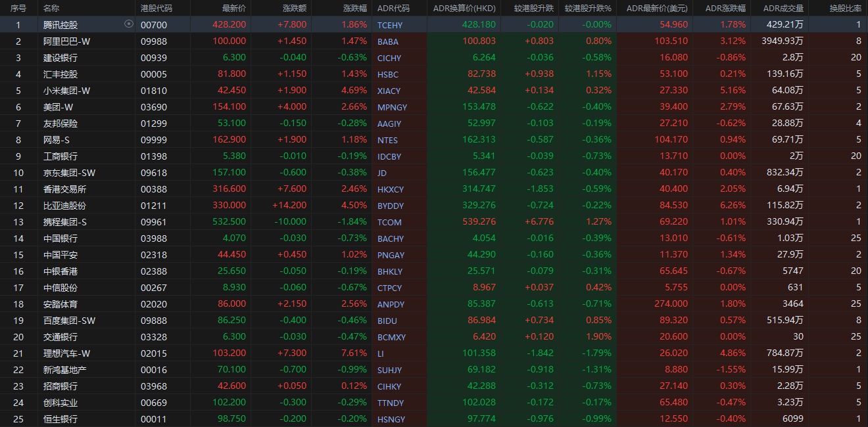Image resolution: width=868 pixels, height=427 pixels.
Task: Click the circle icon beside 腾讯控股
Action: [128, 24]
